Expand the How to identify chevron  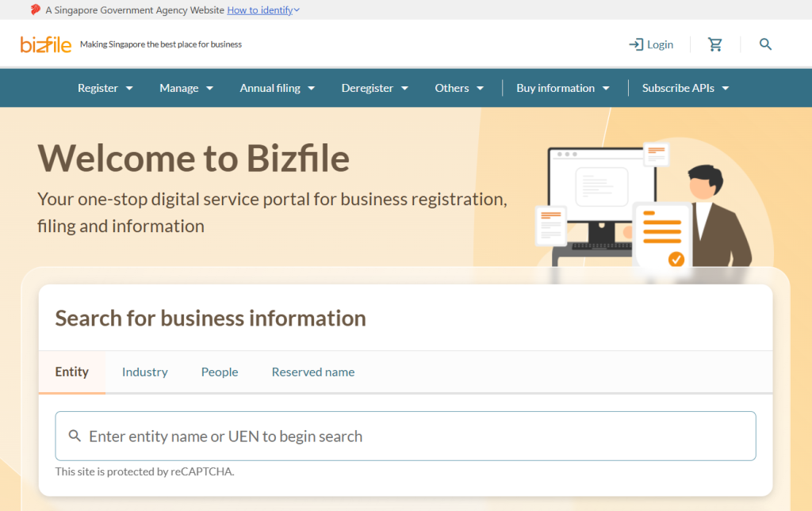[x=297, y=10]
